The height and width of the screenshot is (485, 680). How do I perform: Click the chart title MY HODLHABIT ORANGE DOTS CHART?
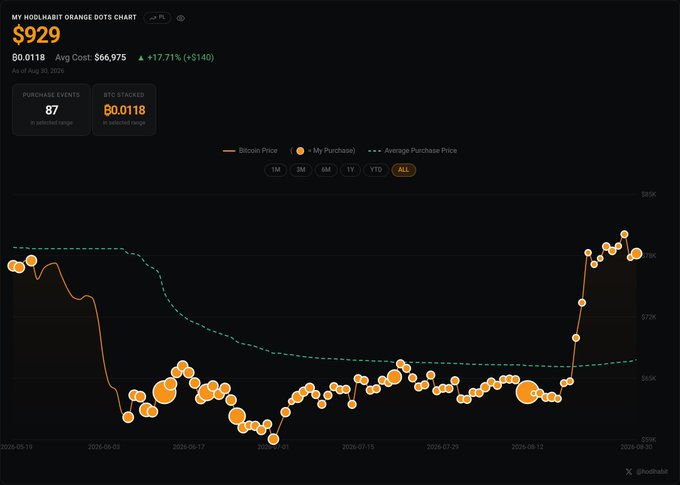pos(74,17)
